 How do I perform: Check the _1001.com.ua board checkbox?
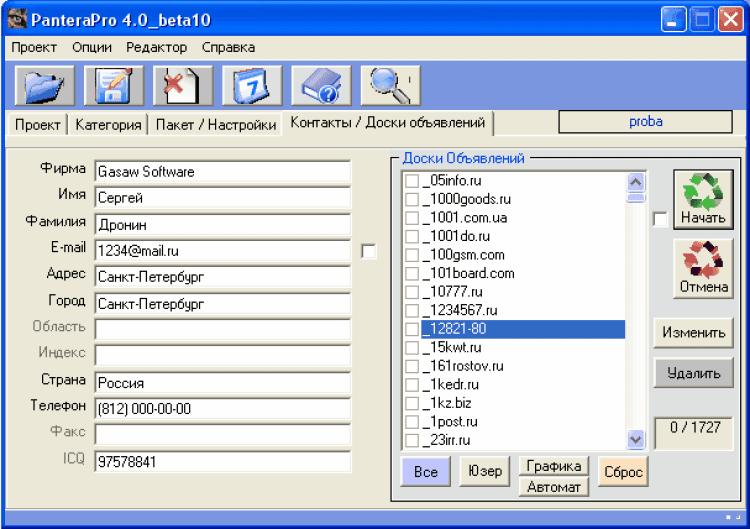(412, 218)
